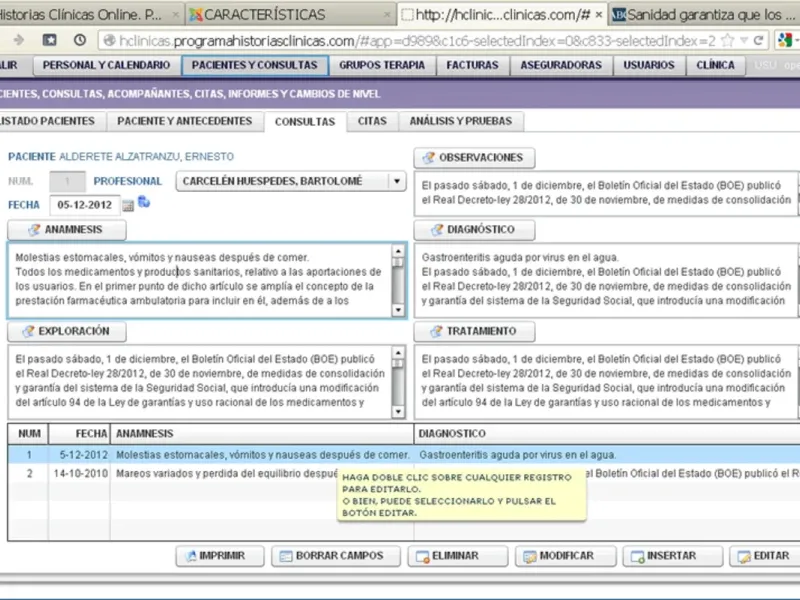800x600 pixels.
Task: Open the DIAGNÓSTICO editor button
Action: point(474,230)
